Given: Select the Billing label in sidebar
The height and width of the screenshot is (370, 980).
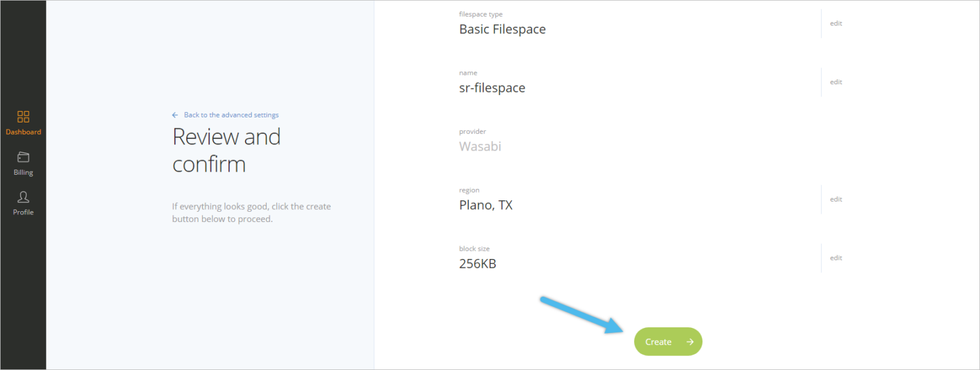Looking at the screenshot, I should click(x=23, y=172).
